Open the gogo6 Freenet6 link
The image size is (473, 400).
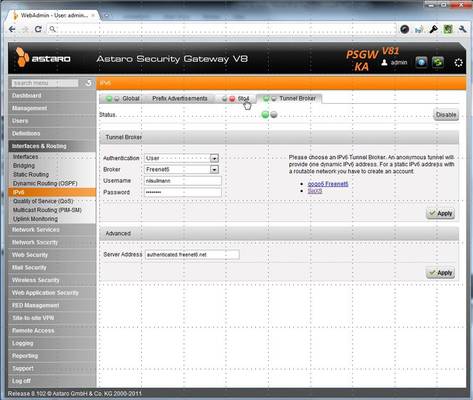[328, 184]
